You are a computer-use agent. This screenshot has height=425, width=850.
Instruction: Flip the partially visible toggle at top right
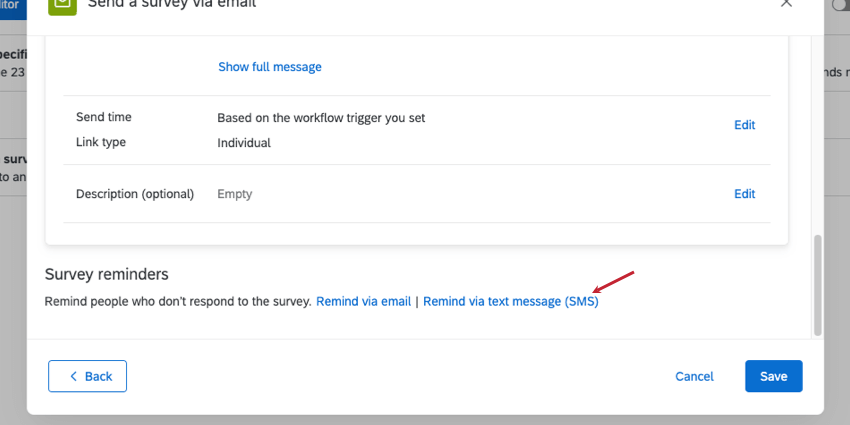coord(841,4)
